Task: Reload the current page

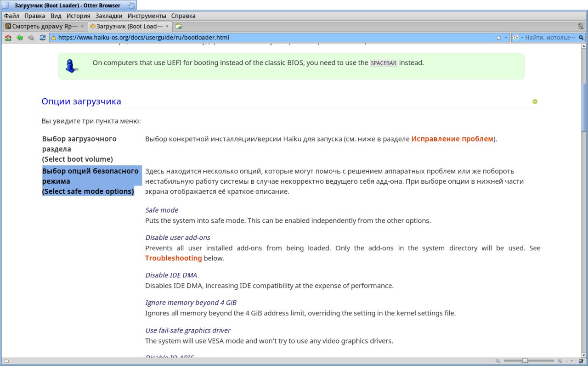Action: click(x=43, y=38)
